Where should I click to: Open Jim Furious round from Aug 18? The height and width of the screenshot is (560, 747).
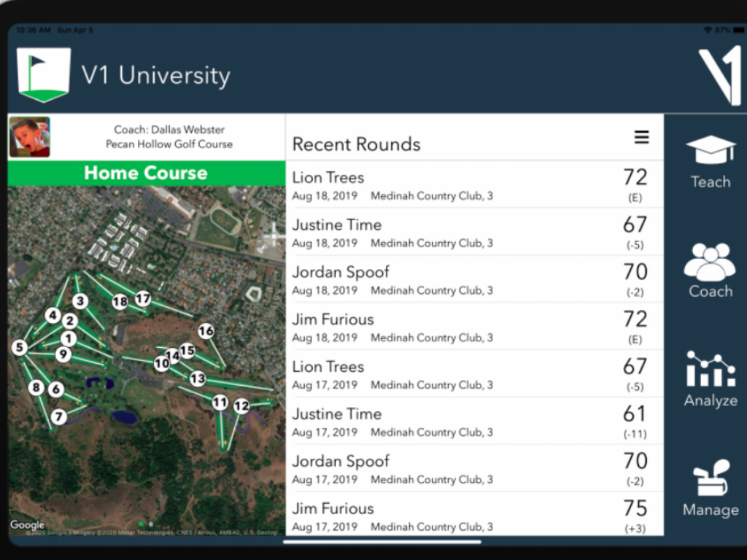point(474,326)
